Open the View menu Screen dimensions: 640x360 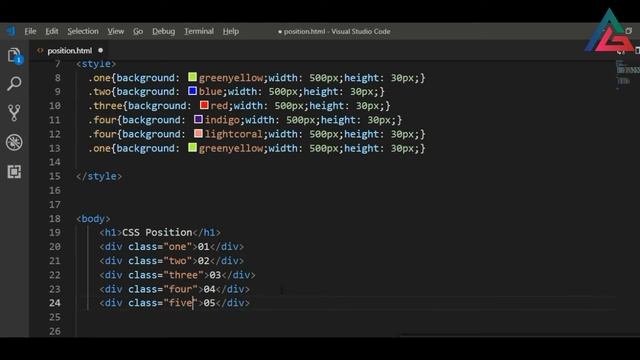tap(116, 31)
